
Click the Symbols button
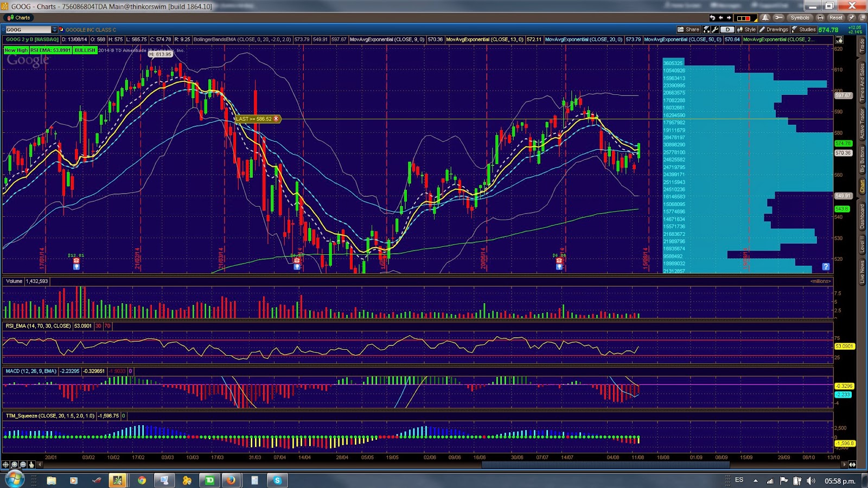click(800, 18)
